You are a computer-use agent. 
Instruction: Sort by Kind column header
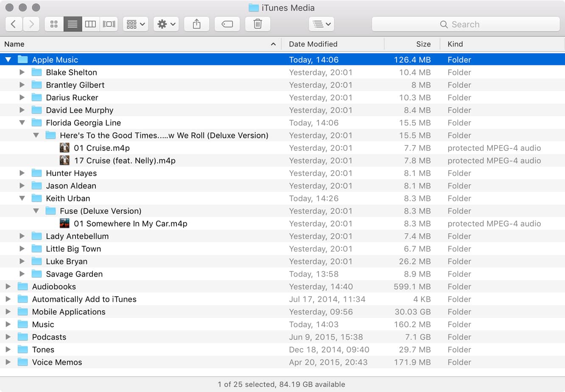point(503,44)
